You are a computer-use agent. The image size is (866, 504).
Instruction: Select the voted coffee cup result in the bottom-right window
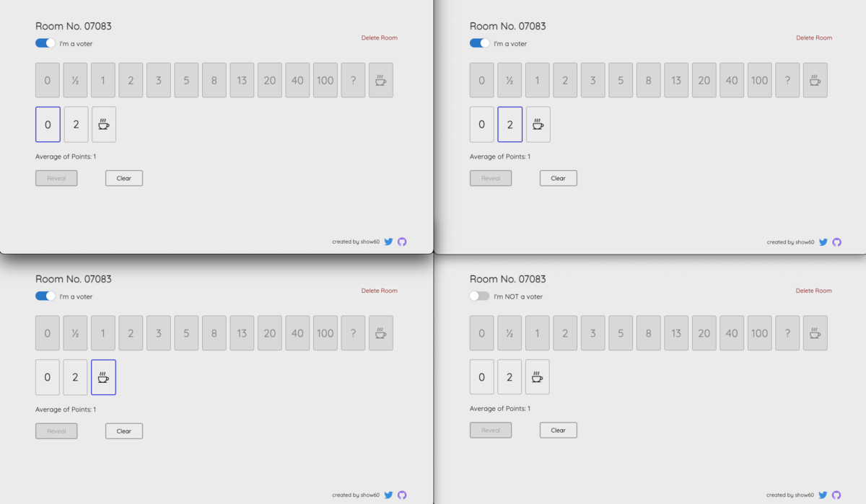point(538,376)
